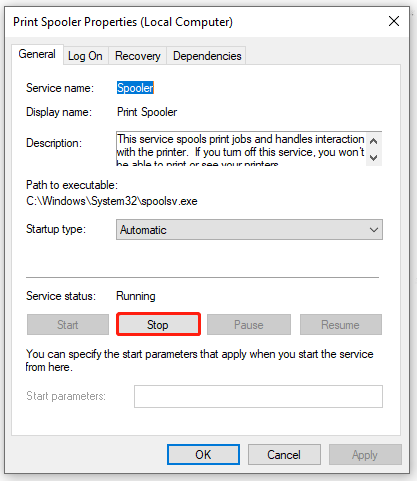Click inside the Description text box

(x=241, y=149)
